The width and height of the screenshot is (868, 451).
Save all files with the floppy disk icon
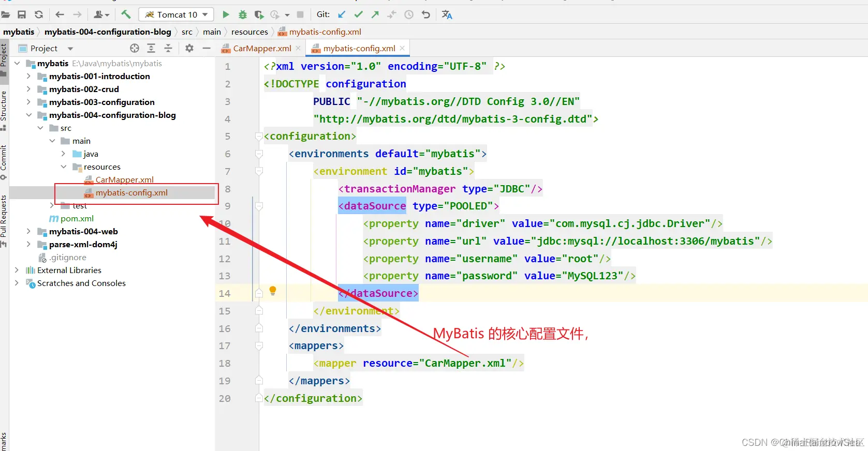pos(22,14)
